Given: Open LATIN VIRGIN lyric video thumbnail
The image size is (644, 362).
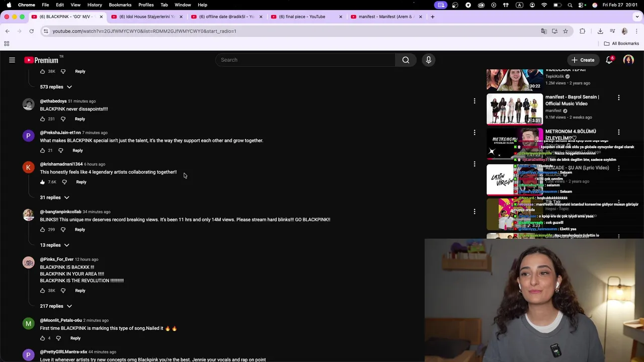Looking at the screenshot, I should point(515,179).
